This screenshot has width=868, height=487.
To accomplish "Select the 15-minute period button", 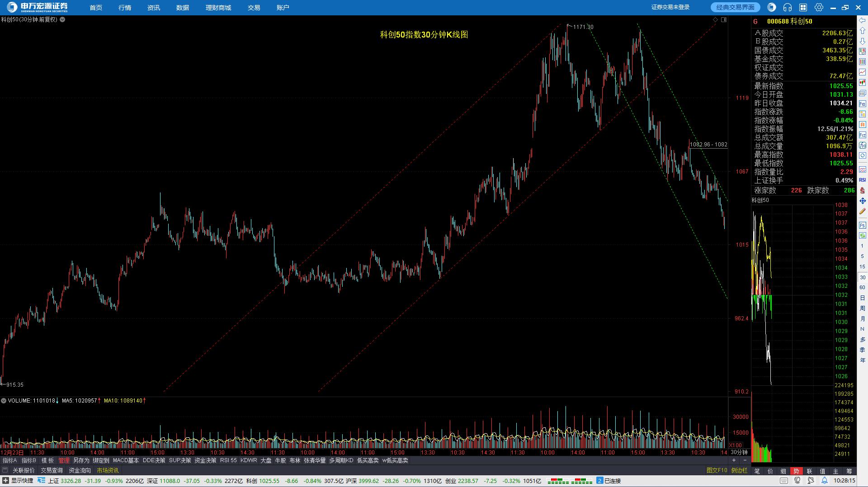I will pyautogui.click(x=863, y=267).
